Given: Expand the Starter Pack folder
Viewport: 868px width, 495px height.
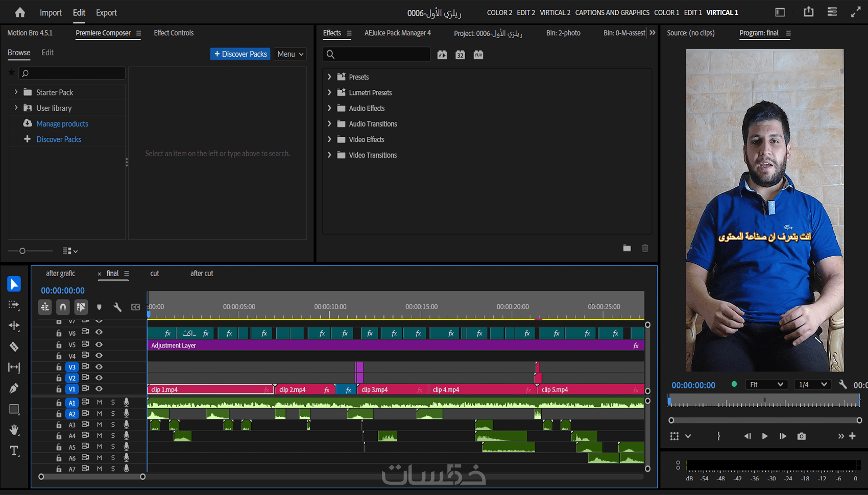Looking at the screenshot, I should pyautogui.click(x=16, y=92).
